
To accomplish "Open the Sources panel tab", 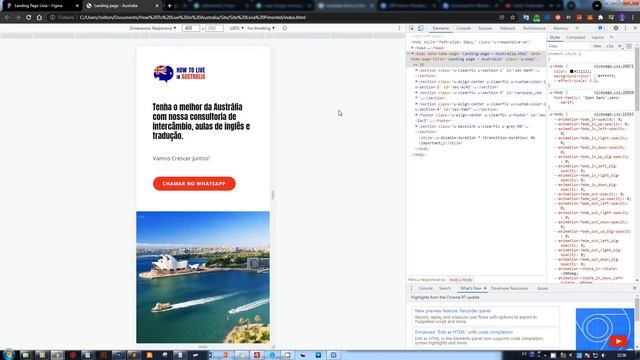I will pos(485,28).
